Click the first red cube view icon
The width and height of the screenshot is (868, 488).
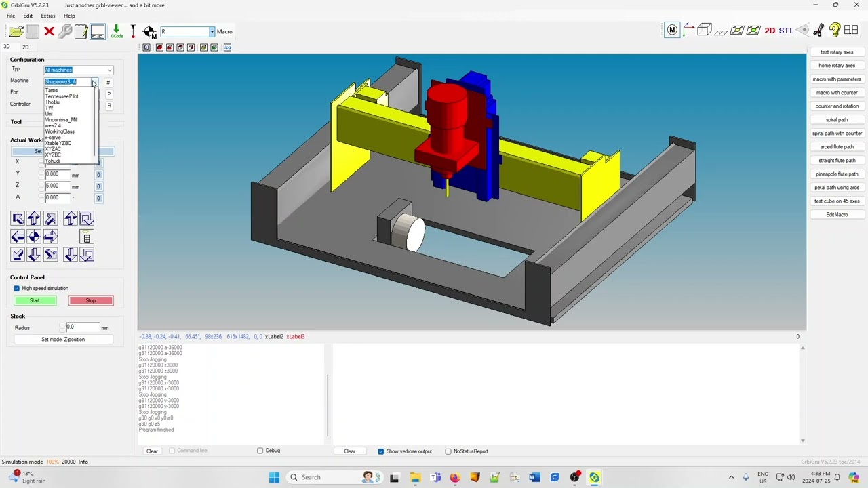(x=159, y=47)
